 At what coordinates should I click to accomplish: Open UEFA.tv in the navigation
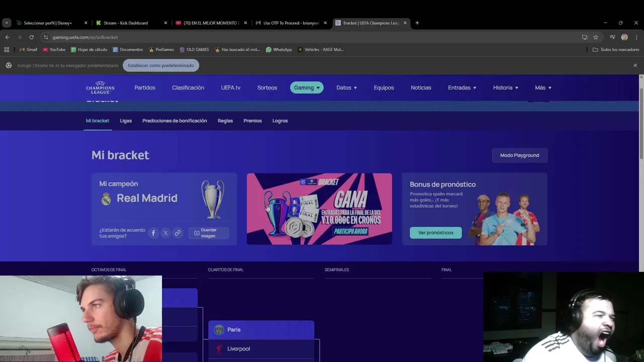point(231,87)
